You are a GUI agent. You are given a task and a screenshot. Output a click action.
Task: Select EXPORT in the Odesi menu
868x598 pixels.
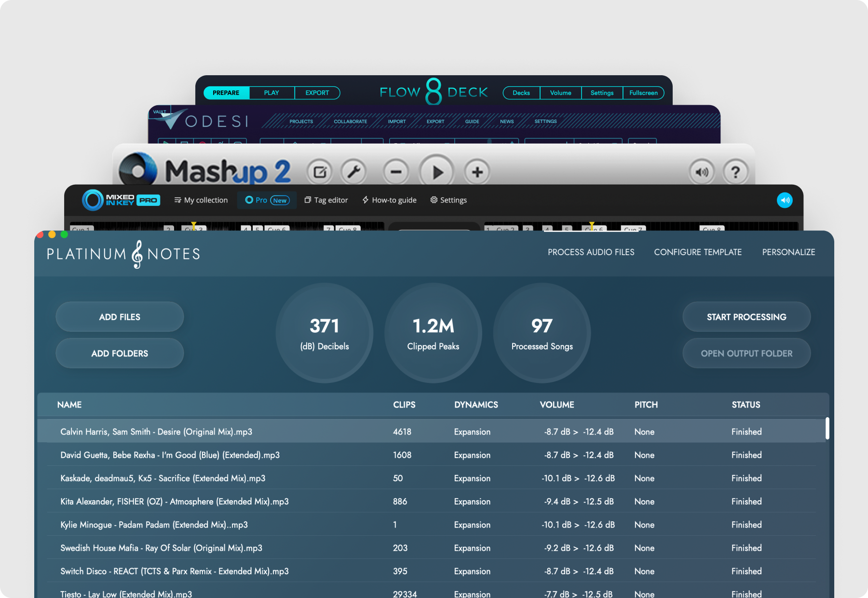[x=435, y=122]
